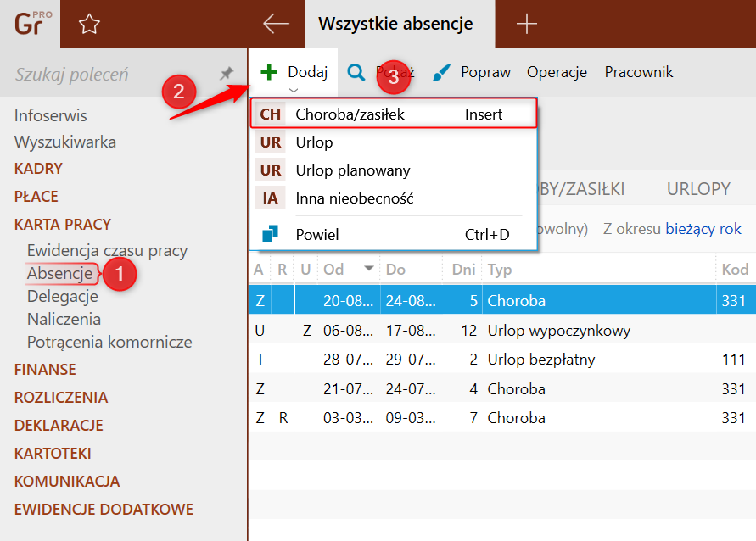
Task: Click the Kod column header
Action: (735, 269)
